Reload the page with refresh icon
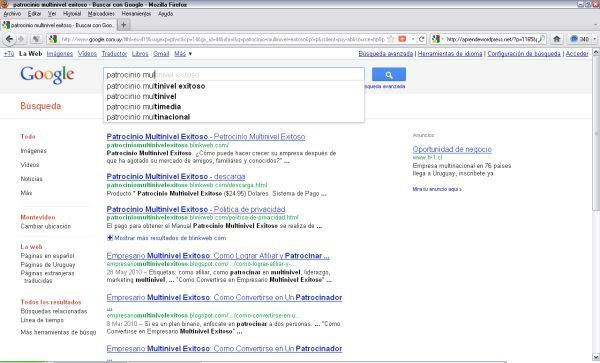This screenshot has height=363, width=600. pos(422,39)
